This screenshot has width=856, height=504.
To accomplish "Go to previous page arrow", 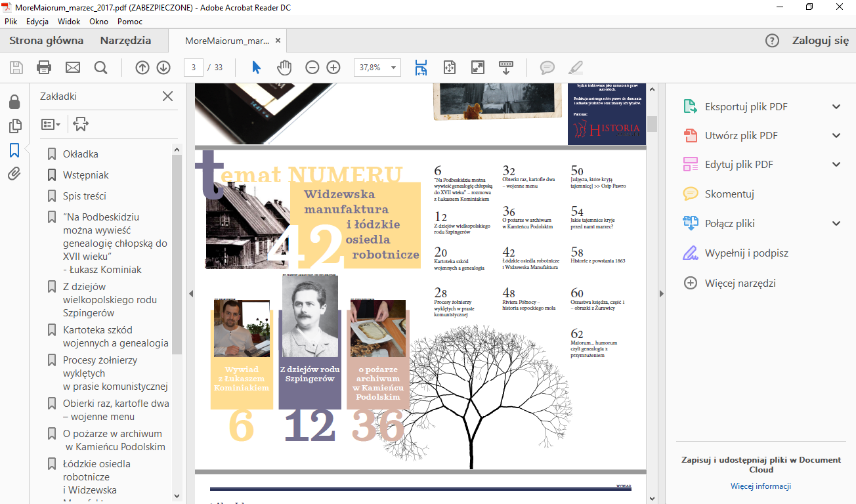I will 142,68.
